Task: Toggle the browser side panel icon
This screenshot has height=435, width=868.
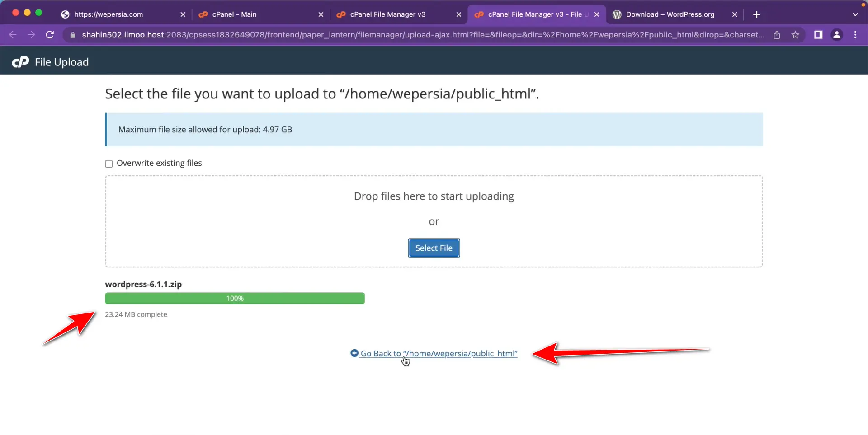Action: click(818, 35)
